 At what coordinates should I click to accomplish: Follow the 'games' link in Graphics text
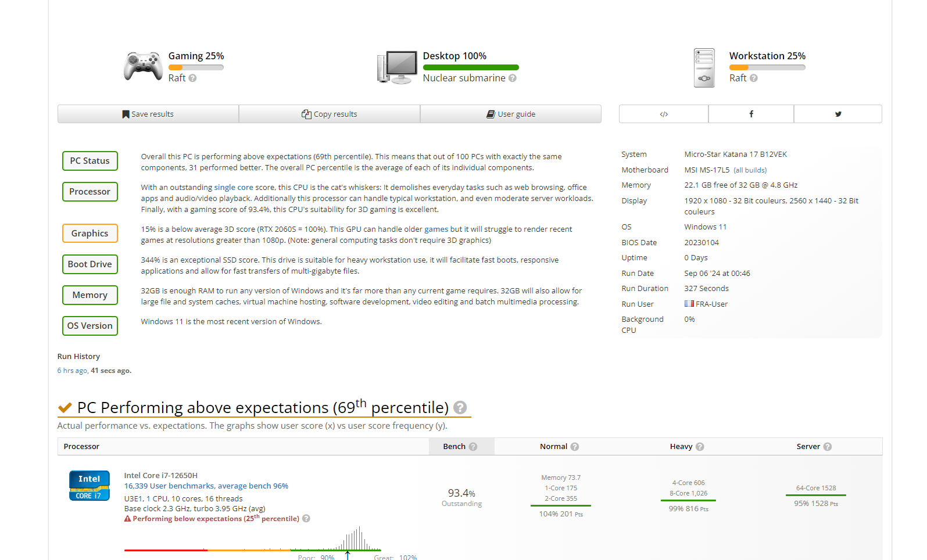436,229
